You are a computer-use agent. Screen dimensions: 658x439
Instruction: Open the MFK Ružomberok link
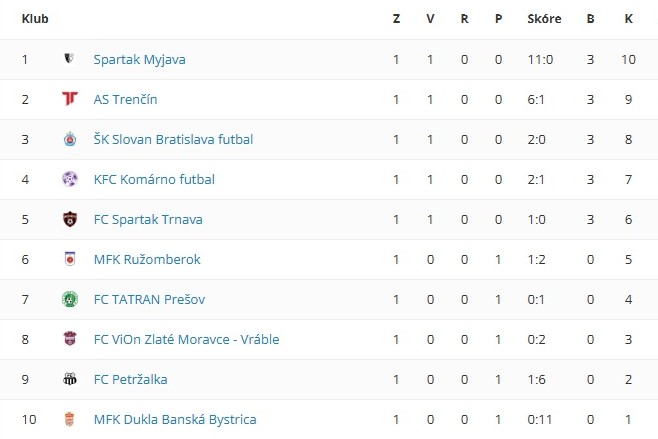[x=147, y=259]
